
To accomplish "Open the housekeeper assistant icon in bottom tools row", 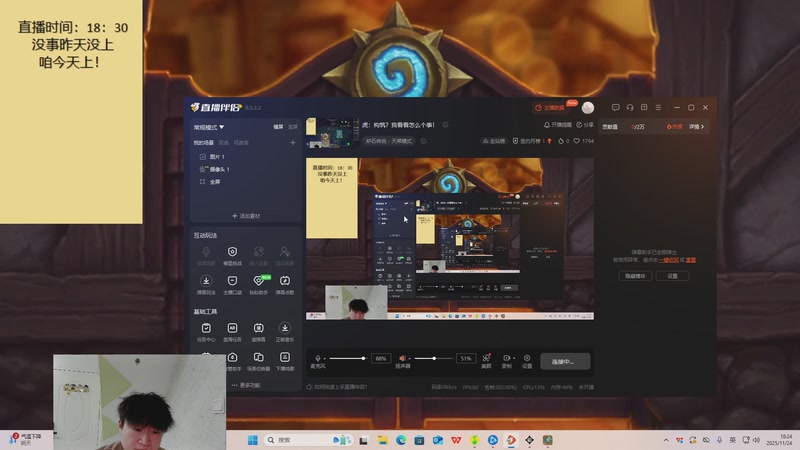I will coord(232,357).
